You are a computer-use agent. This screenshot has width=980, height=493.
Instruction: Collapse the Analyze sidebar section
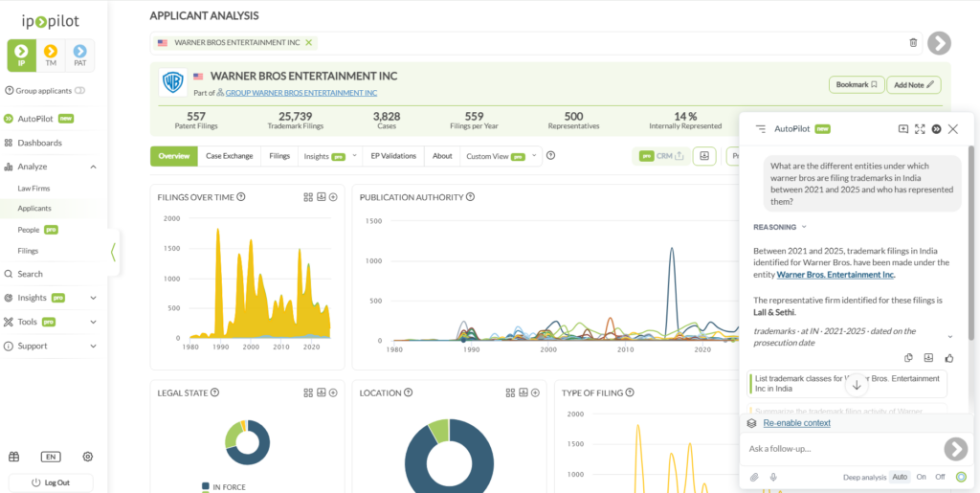click(x=93, y=167)
